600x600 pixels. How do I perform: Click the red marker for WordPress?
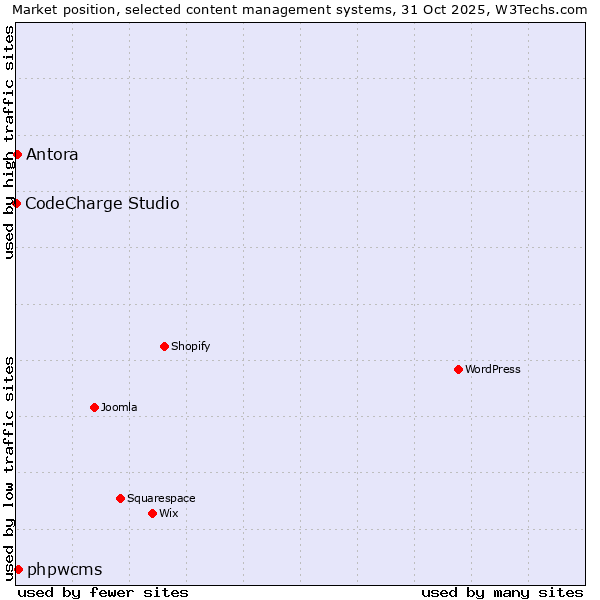click(458, 369)
